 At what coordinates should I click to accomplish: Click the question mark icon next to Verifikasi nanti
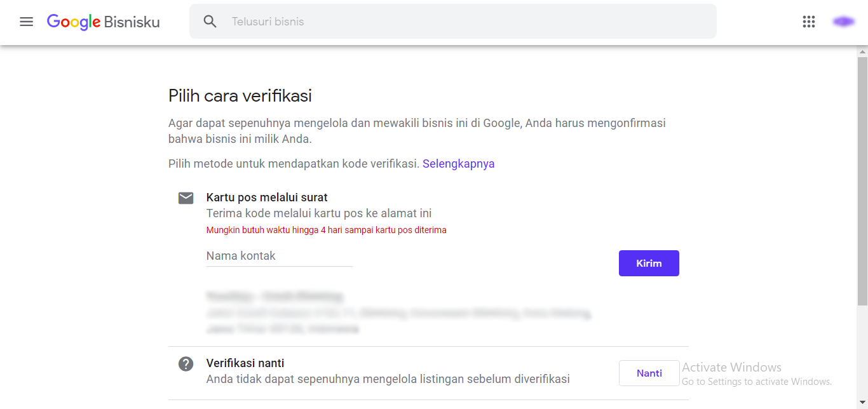click(x=186, y=363)
